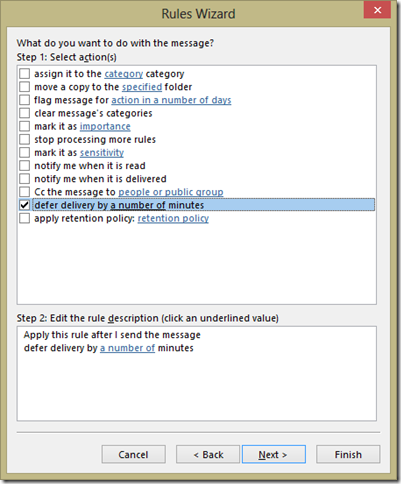Check 'clear message's categories' option
The width and height of the screenshot is (401, 484).
(24, 113)
